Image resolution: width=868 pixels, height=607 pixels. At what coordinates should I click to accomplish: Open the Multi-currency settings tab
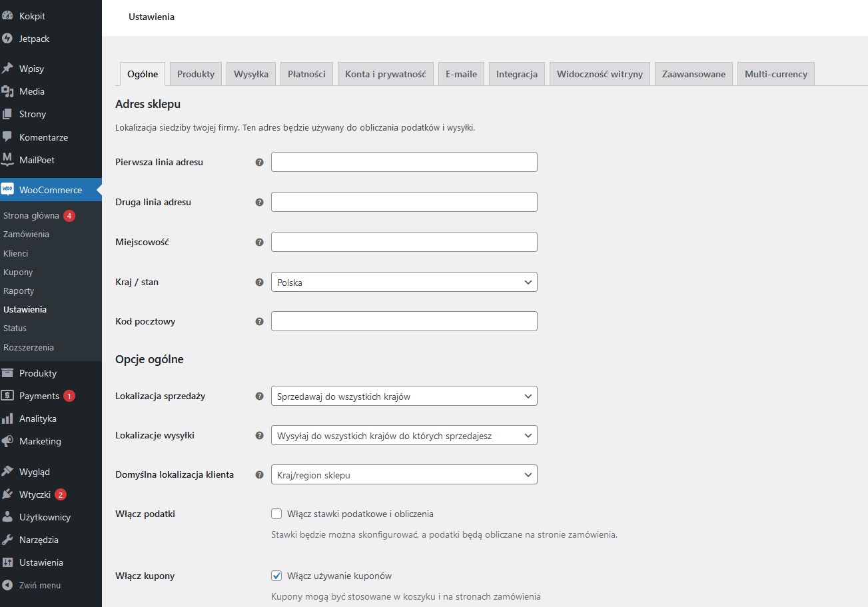tap(775, 73)
